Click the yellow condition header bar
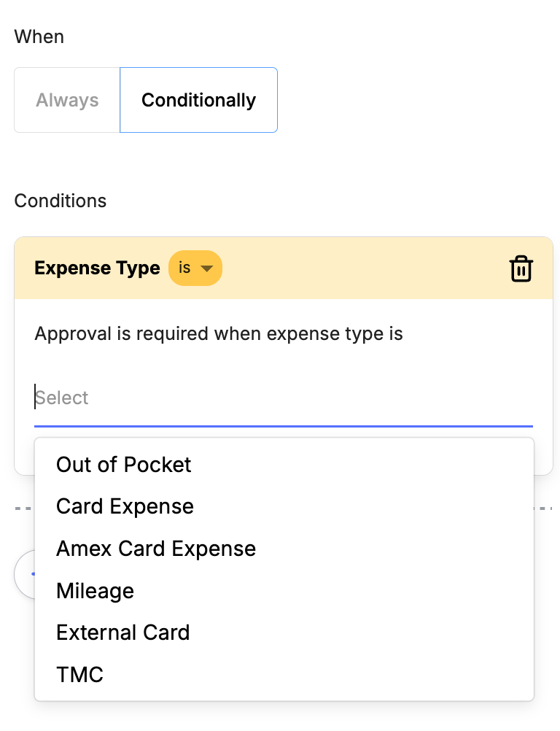This screenshot has width=560, height=731. (x=283, y=268)
